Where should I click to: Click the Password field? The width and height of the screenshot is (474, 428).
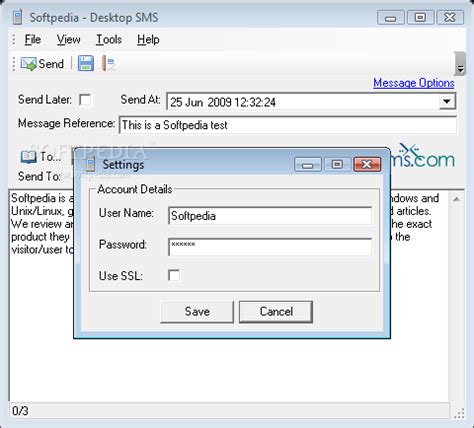coord(270,247)
